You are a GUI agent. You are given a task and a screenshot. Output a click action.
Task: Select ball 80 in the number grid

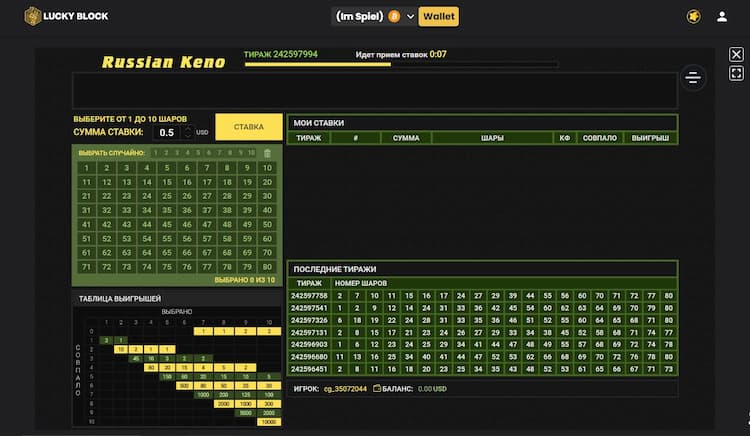[x=267, y=267]
